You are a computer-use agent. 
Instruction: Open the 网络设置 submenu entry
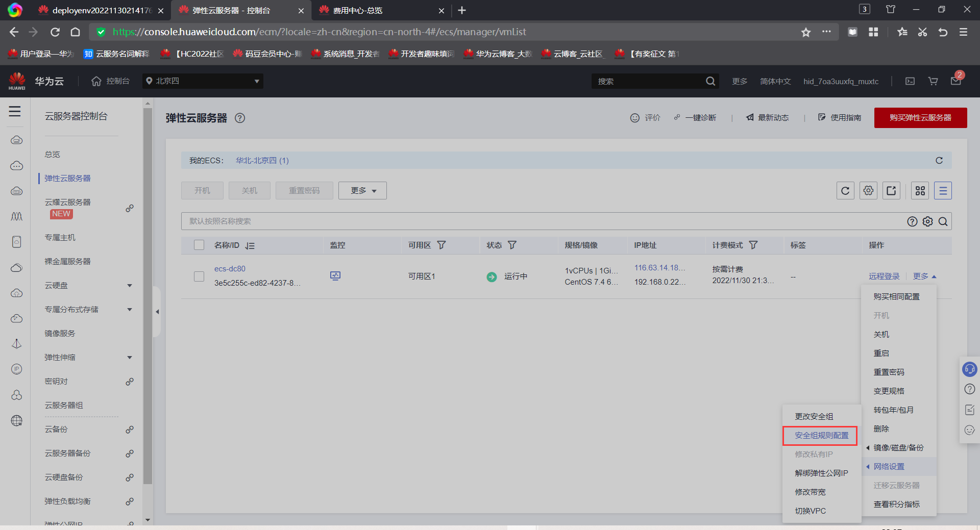[x=899, y=467]
